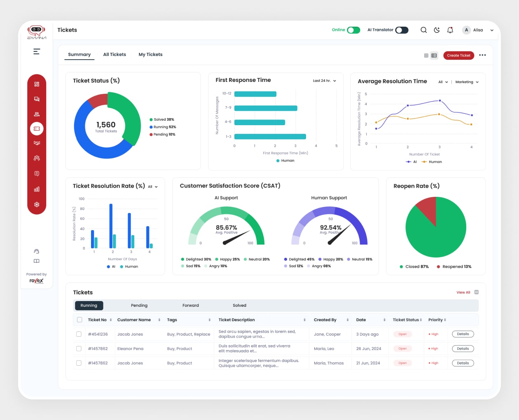Click the hamburger menu icon in sidebar
This screenshot has height=420, width=519.
pos(37,51)
